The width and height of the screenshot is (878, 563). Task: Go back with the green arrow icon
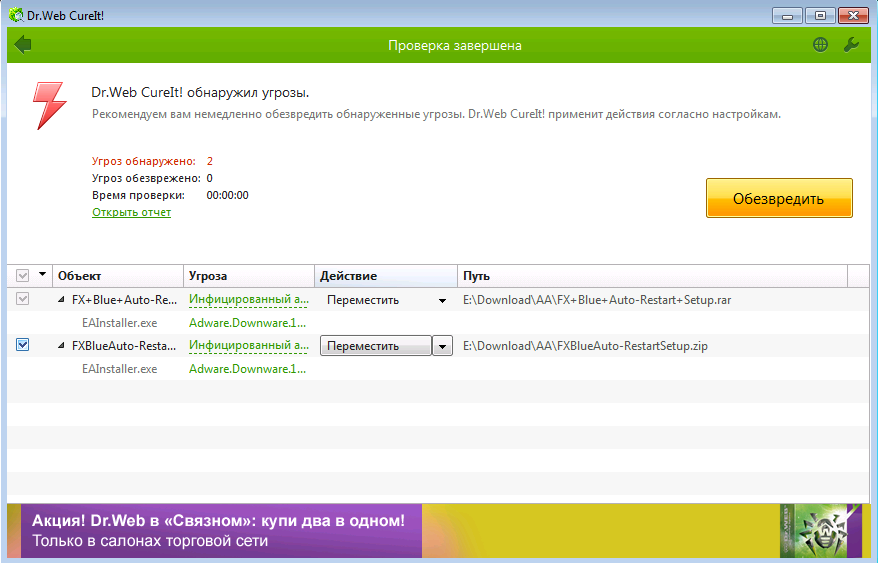point(22,44)
